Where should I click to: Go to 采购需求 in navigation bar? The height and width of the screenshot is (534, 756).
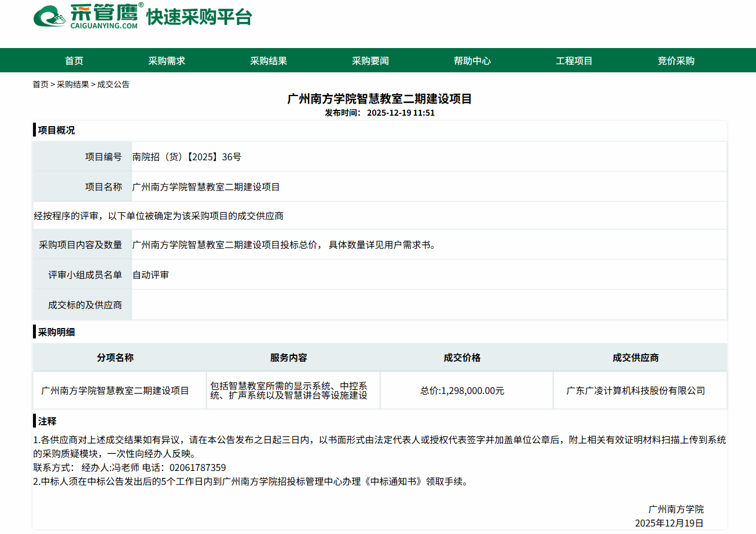(x=167, y=61)
